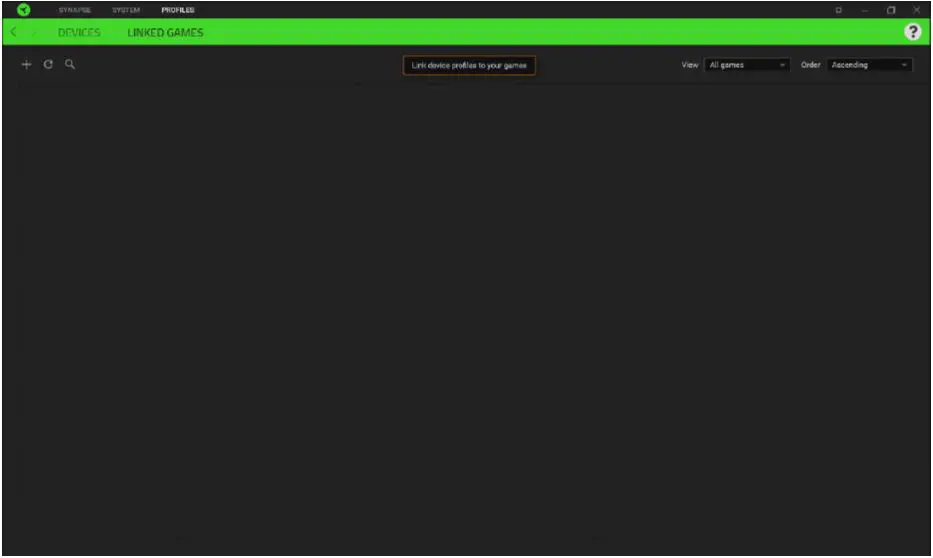This screenshot has width=933, height=558.
Task: Maximize the Razer Synapse window
Action: point(891,10)
